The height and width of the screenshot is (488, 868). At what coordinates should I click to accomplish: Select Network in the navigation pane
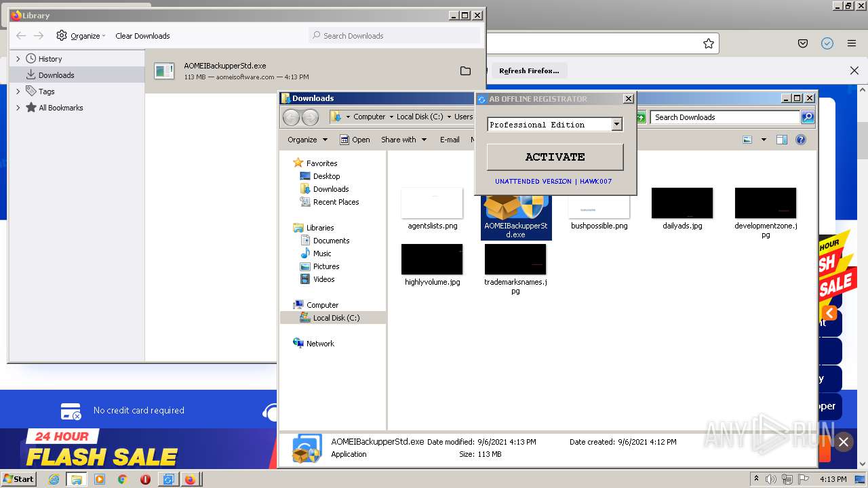click(x=320, y=344)
